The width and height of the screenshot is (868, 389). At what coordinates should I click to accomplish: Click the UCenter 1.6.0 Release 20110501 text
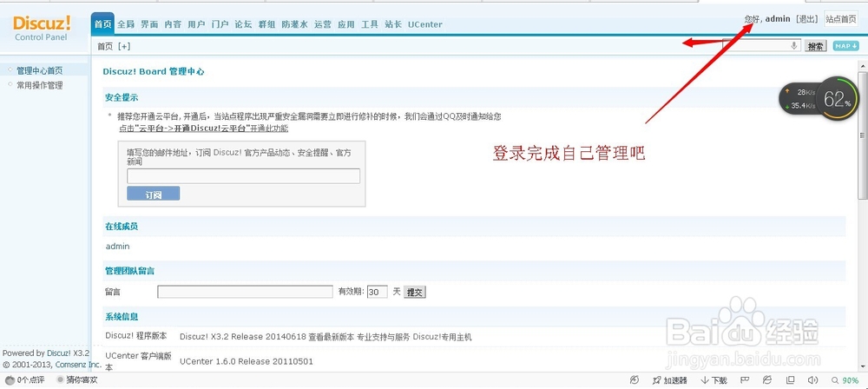click(x=247, y=361)
